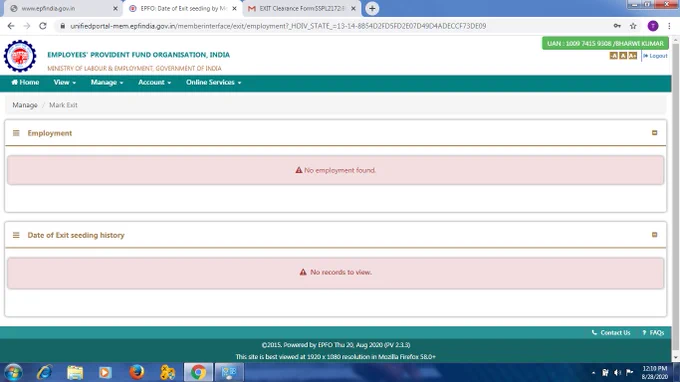Open the Online Services dropdown menu

pos(213,82)
